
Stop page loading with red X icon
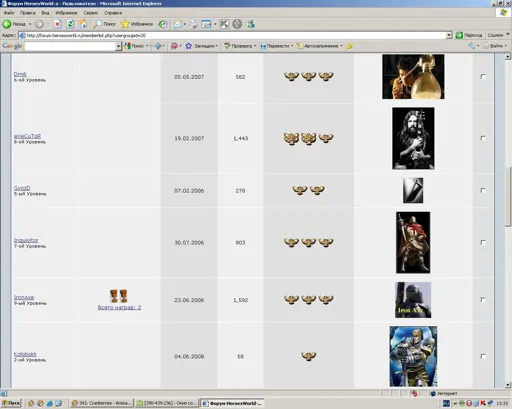coord(57,24)
